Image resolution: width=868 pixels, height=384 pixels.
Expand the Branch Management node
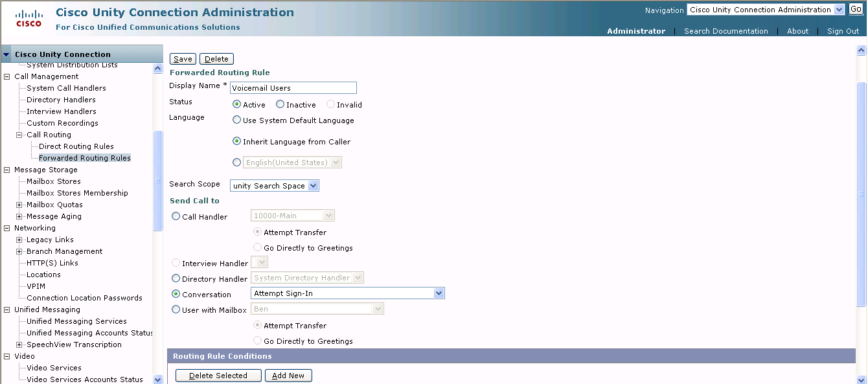pos(19,251)
